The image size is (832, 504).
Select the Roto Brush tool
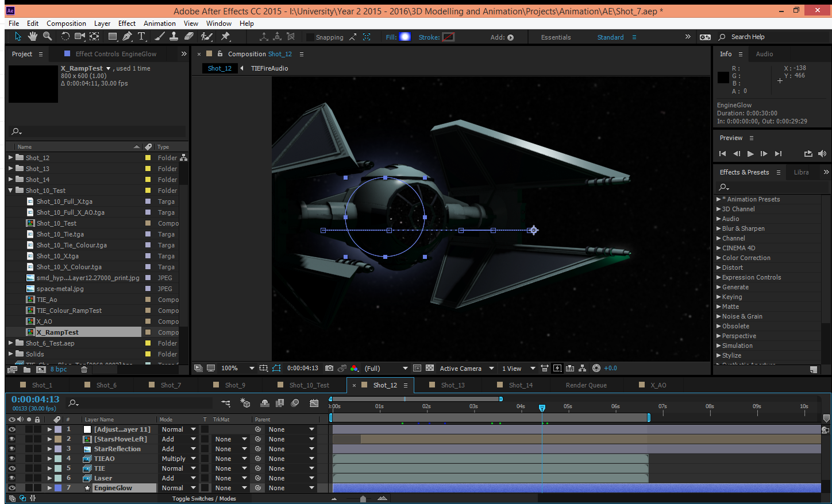207,37
